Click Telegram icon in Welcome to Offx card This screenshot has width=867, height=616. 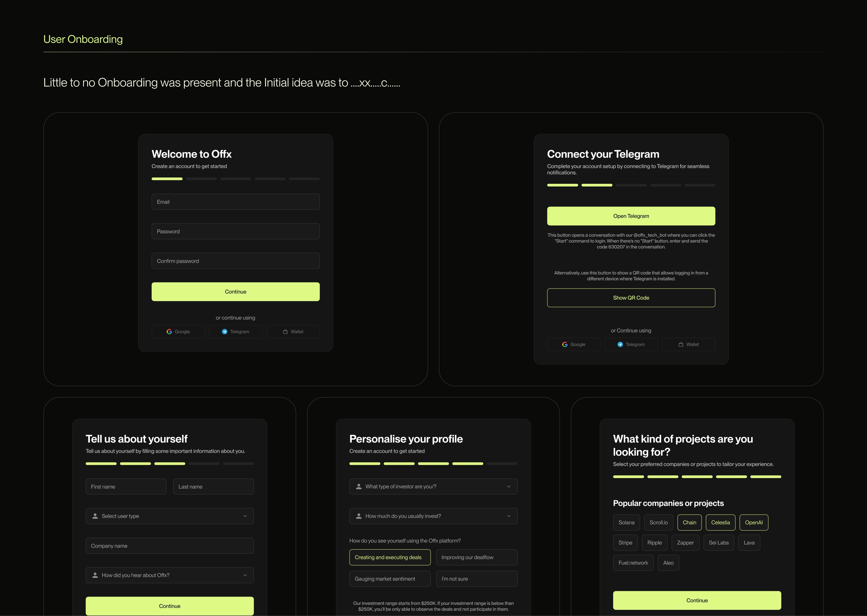pos(225,332)
